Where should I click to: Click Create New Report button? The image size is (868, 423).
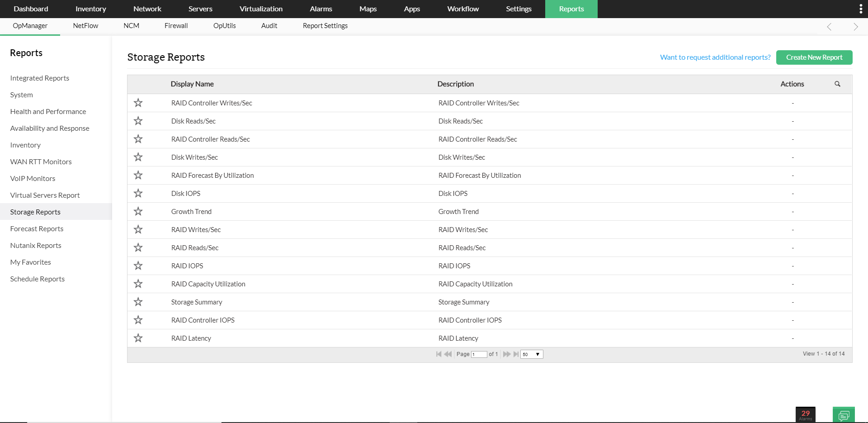[814, 57]
